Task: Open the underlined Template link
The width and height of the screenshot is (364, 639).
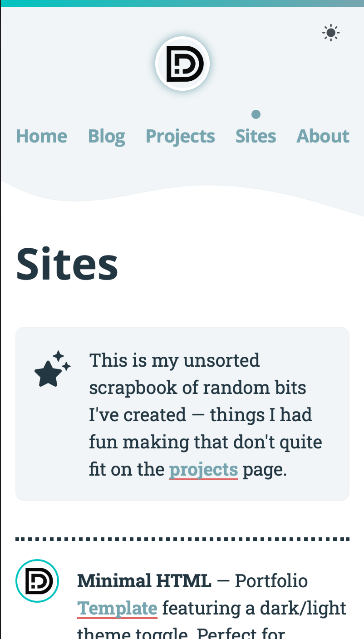Action: [x=118, y=608]
